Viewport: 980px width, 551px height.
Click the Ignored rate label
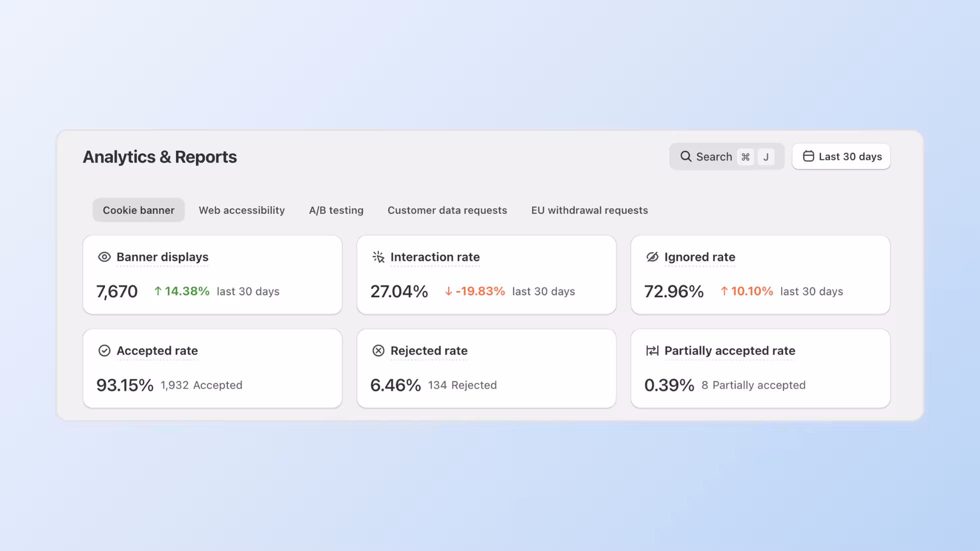pyautogui.click(x=699, y=257)
